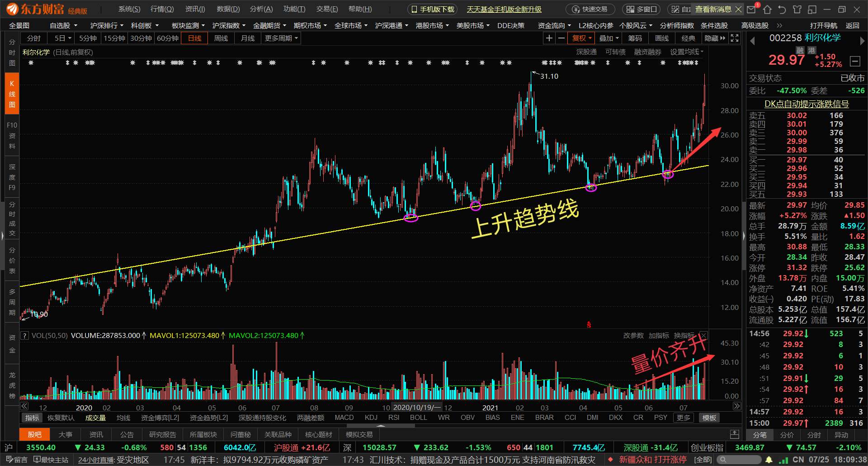Toggle 隐藏 side panel
The height and width of the screenshot is (466, 868).
click(715, 38)
